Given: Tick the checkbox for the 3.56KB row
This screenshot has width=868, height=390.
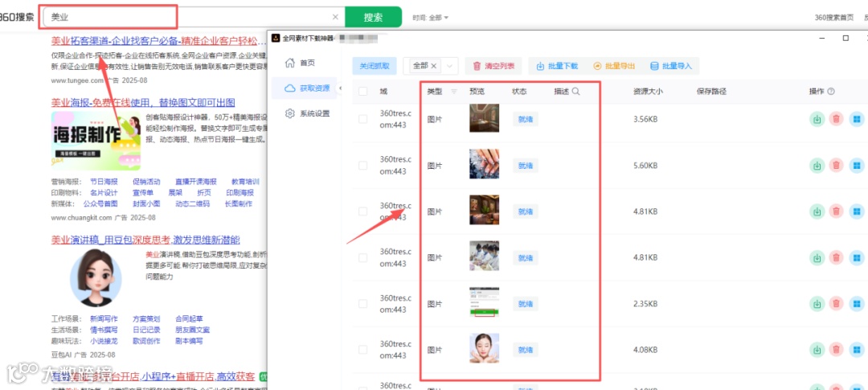Looking at the screenshot, I should (x=362, y=119).
